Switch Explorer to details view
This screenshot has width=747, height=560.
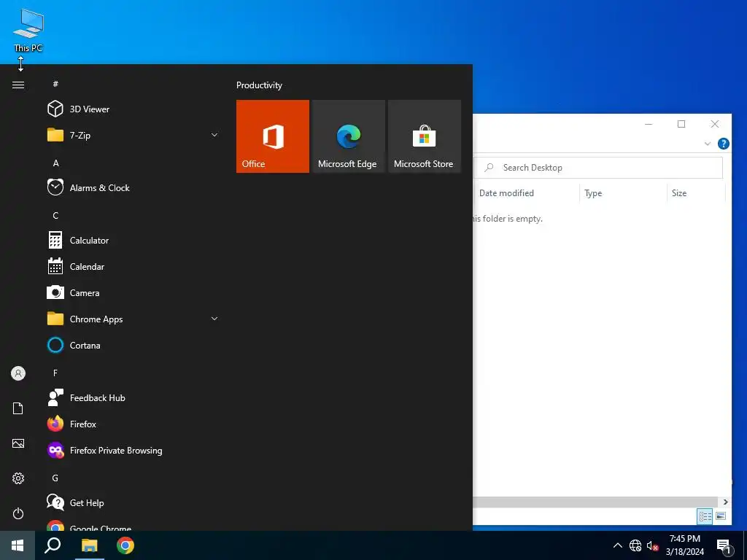click(x=705, y=516)
